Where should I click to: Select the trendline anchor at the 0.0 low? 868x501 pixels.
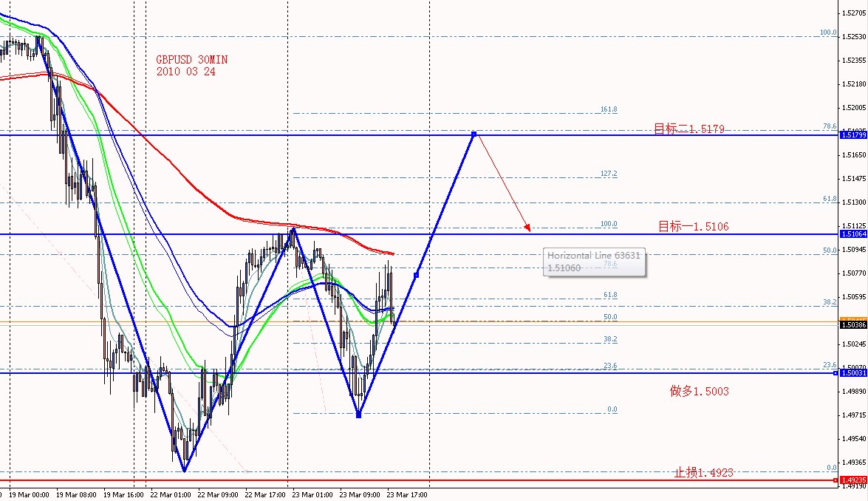pos(359,415)
